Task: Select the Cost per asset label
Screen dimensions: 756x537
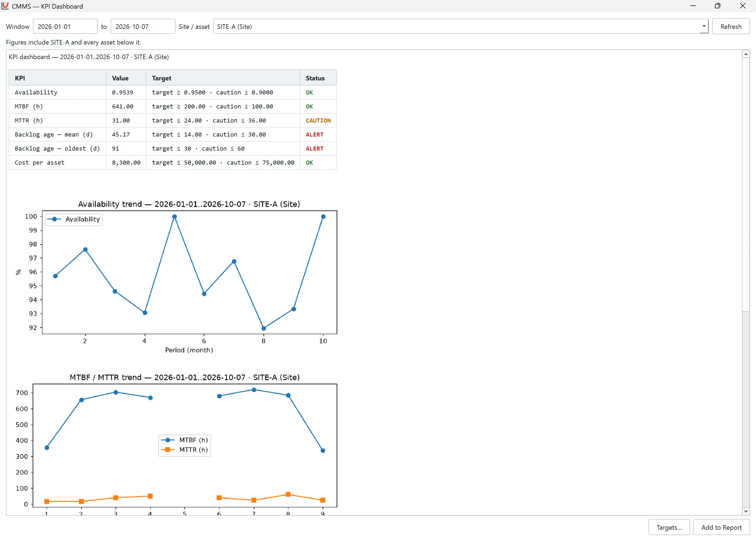Action: [x=39, y=163]
